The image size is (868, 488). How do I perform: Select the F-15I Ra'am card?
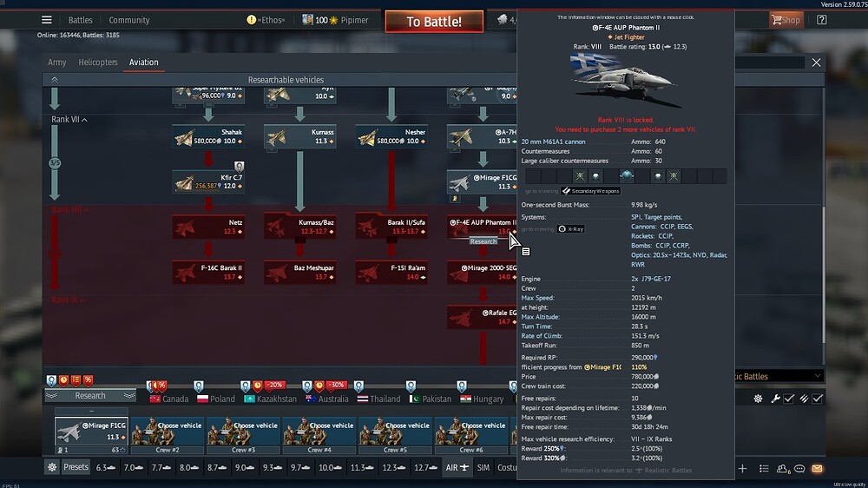click(391, 273)
